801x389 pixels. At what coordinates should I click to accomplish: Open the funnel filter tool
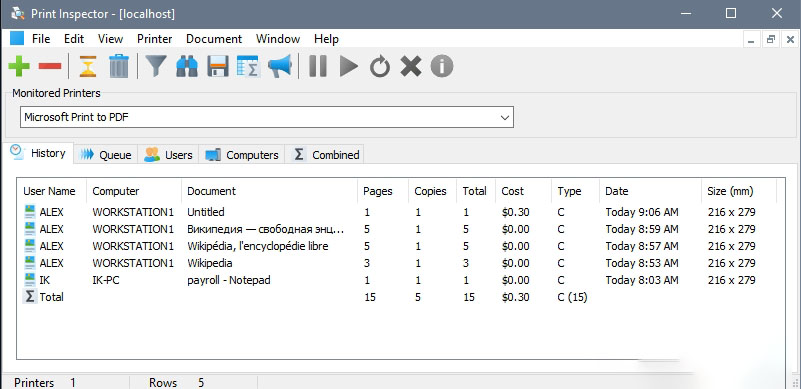click(156, 66)
